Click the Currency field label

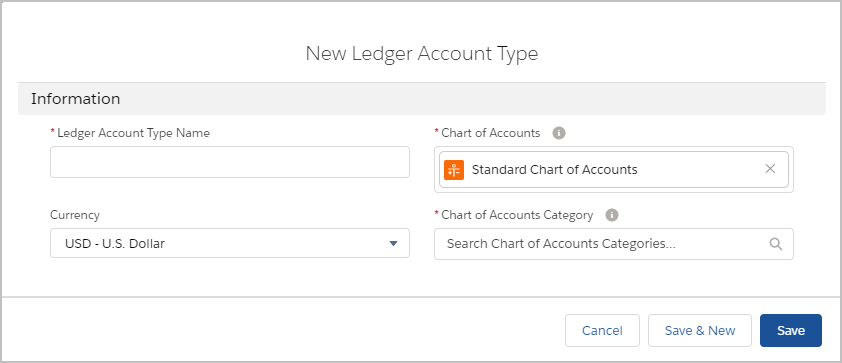click(75, 215)
